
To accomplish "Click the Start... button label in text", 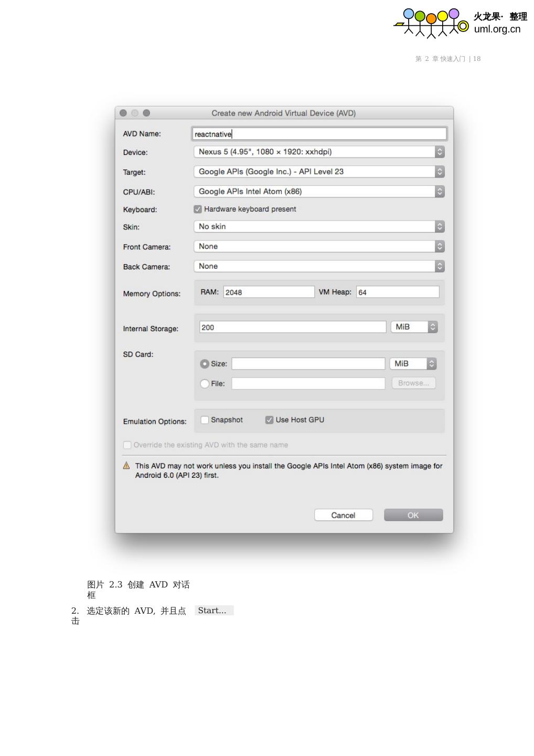I will (x=214, y=610).
